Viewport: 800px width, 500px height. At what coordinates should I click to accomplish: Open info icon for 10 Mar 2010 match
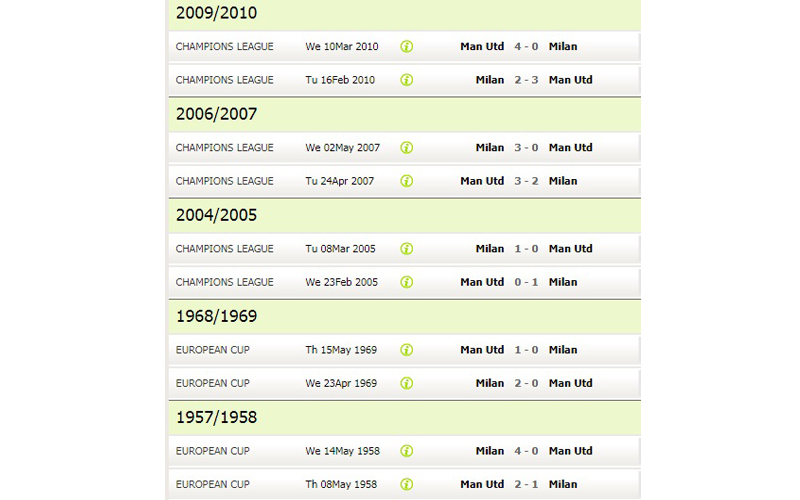(407, 46)
